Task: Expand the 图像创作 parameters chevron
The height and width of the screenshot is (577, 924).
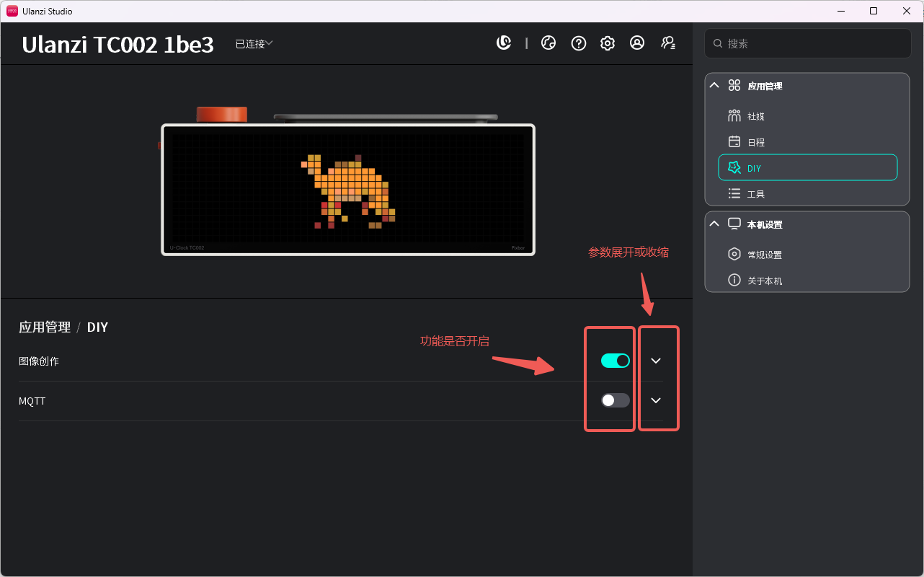Action: tap(656, 361)
